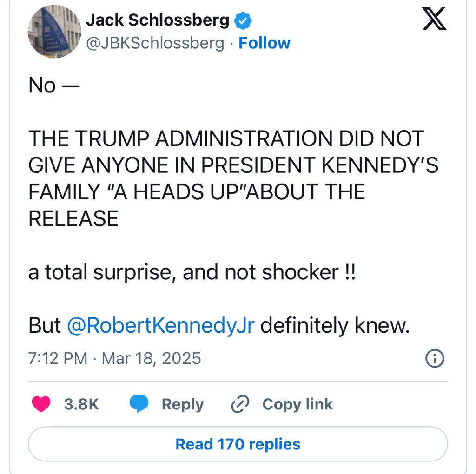The width and height of the screenshot is (476, 474).
Task: Open Read 170 replies
Action: pyautogui.click(x=238, y=444)
